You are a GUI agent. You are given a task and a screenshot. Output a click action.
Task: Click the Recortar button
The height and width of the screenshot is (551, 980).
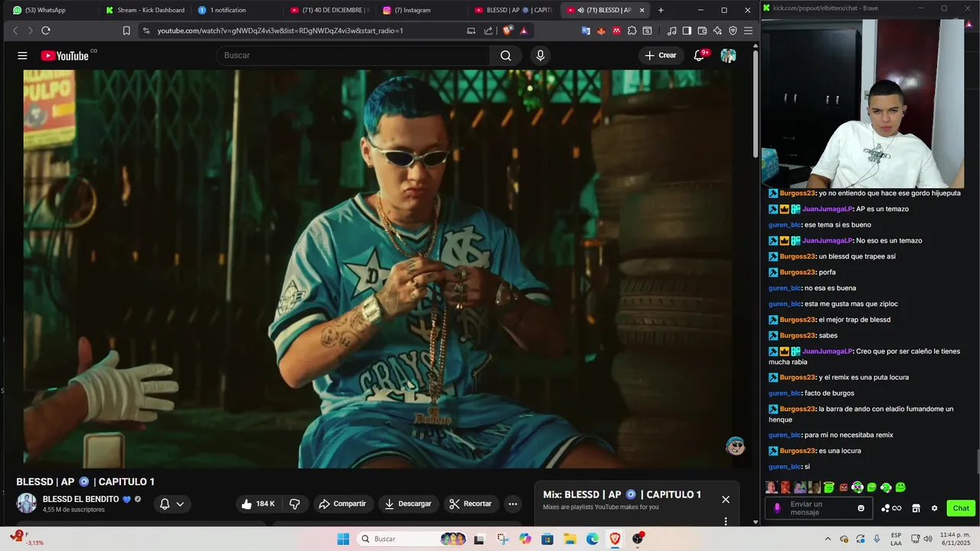pyautogui.click(x=471, y=504)
